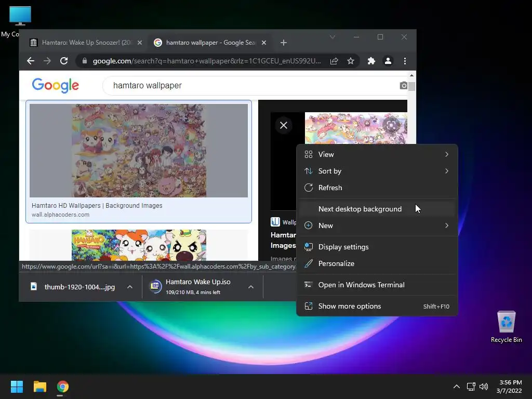
Task: Click the View submenu chevron arrow
Action: point(446,154)
